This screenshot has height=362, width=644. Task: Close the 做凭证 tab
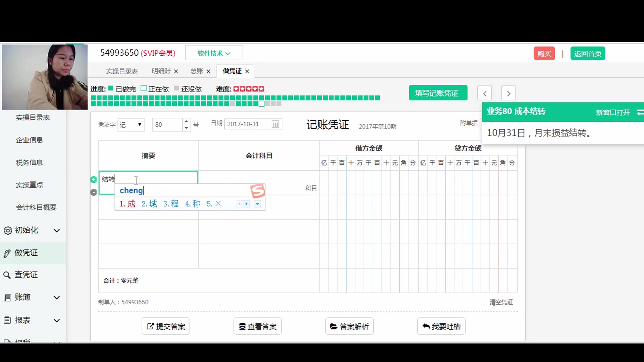click(247, 71)
